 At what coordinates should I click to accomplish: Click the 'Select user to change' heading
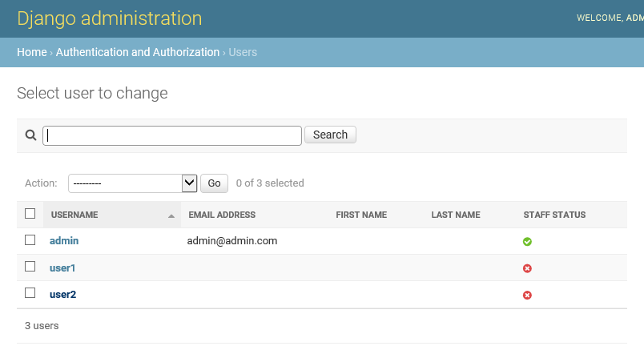click(92, 93)
